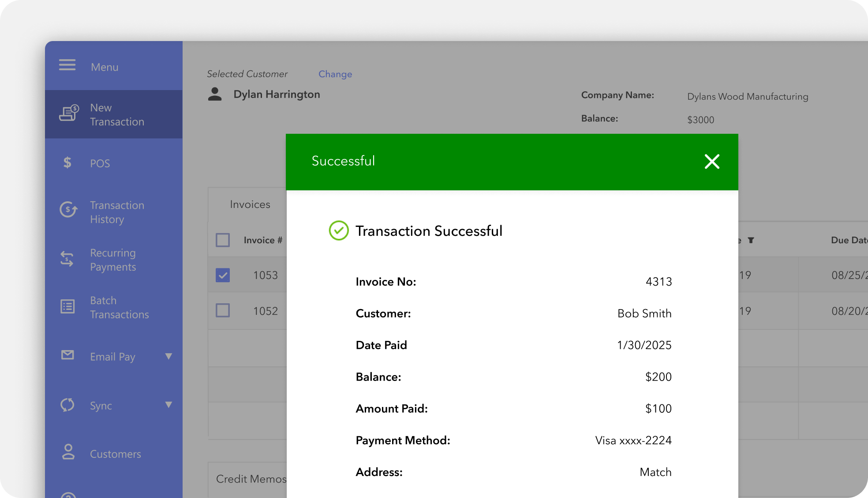Viewport: 868px width, 498px height.
Task: Click the Change customer link
Action: pos(335,74)
